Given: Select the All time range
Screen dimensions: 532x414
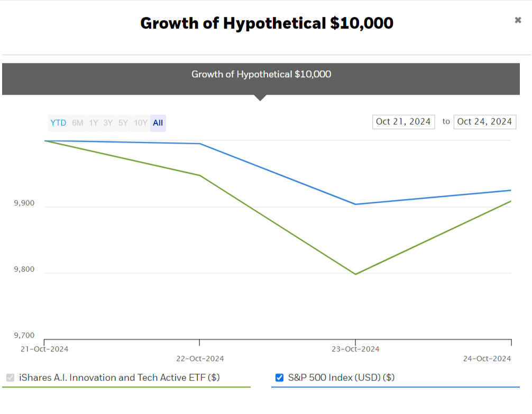Looking at the screenshot, I should click(158, 123).
